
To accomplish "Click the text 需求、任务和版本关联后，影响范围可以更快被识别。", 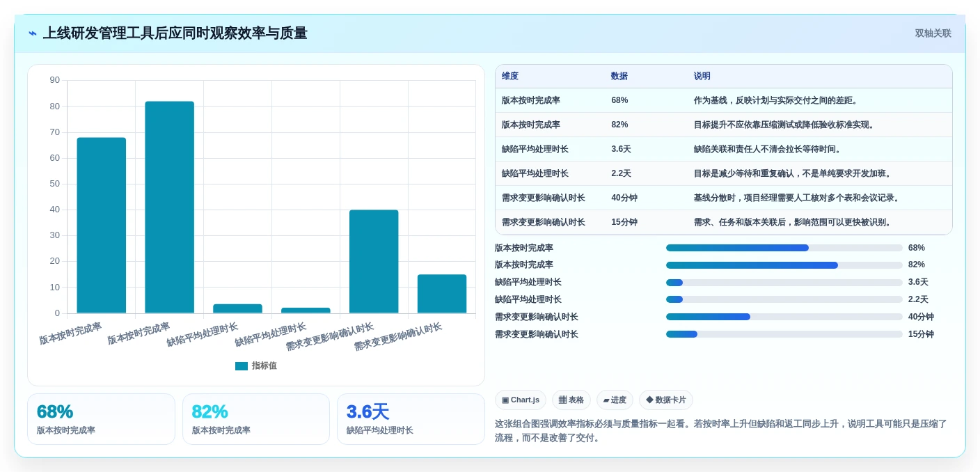I will (793, 222).
